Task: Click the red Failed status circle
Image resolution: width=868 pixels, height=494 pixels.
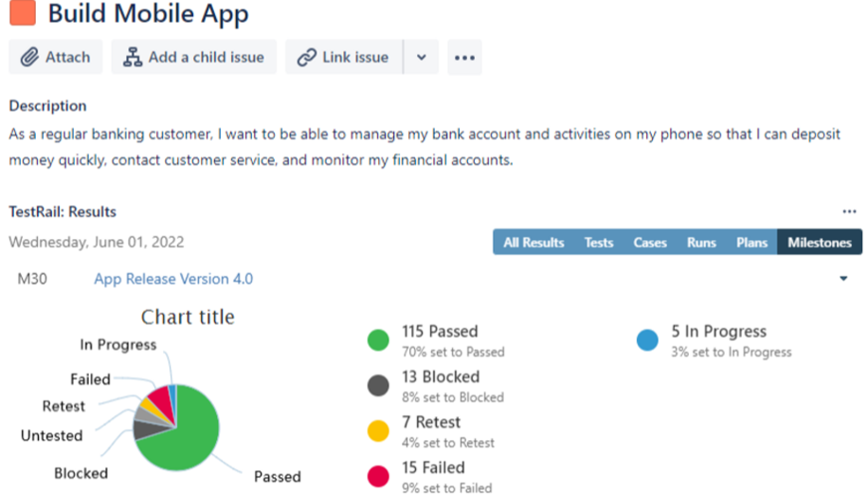Action: pyautogui.click(x=378, y=476)
